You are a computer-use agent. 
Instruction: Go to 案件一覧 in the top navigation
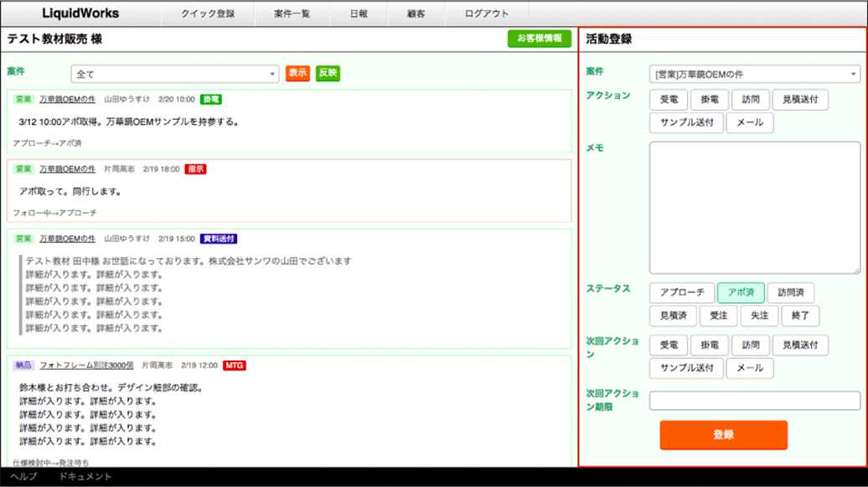click(x=292, y=13)
